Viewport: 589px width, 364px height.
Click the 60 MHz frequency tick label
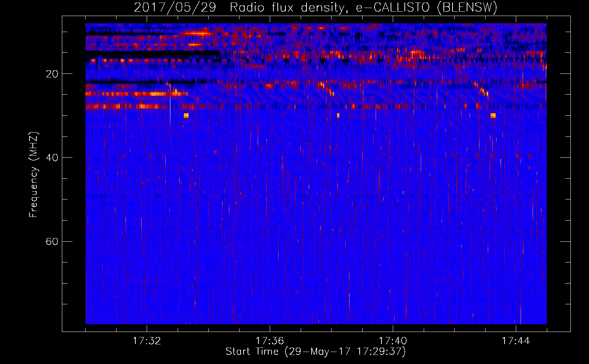pos(52,241)
